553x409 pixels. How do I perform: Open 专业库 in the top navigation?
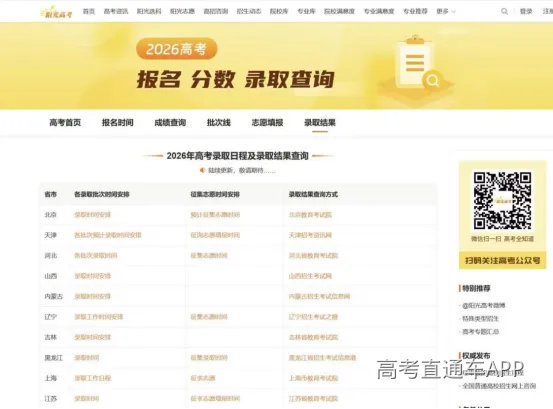306,12
